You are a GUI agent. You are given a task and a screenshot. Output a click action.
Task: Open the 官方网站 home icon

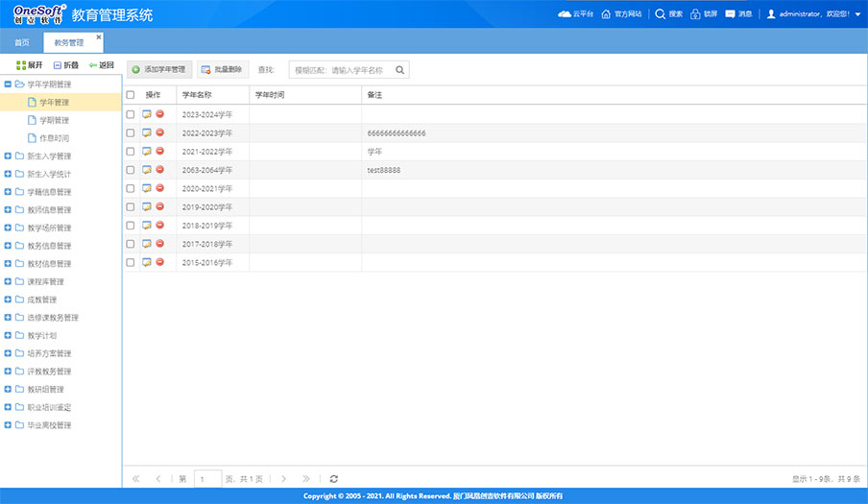click(x=607, y=14)
